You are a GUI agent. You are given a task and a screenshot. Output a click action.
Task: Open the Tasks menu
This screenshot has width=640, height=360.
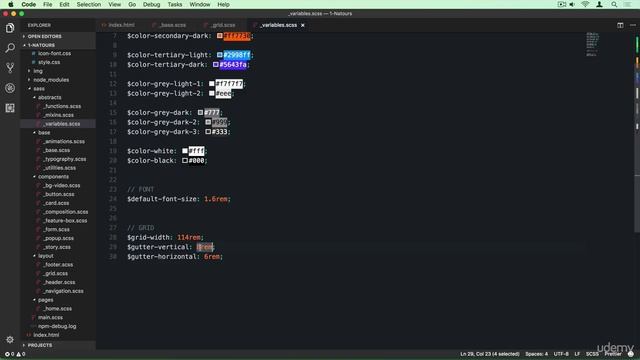coord(175,4)
